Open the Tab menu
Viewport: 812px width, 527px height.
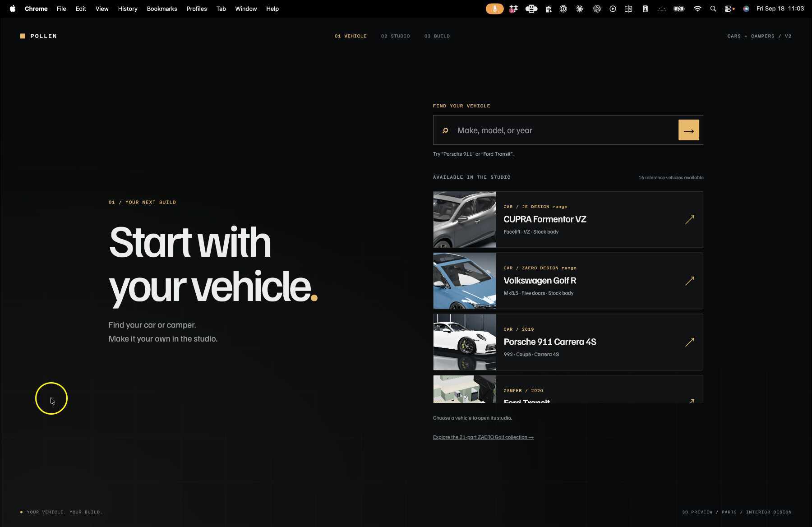coord(221,9)
